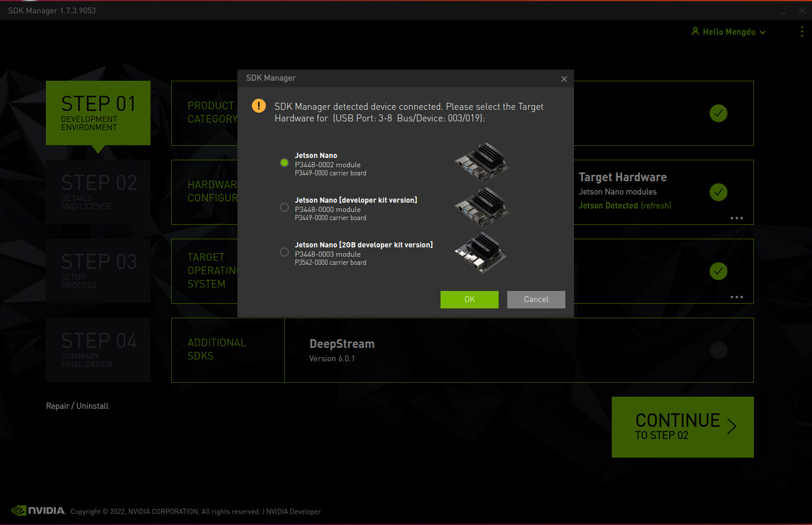Click the Target Operating System section label
The image size is (812, 525).
coord(212,271)
